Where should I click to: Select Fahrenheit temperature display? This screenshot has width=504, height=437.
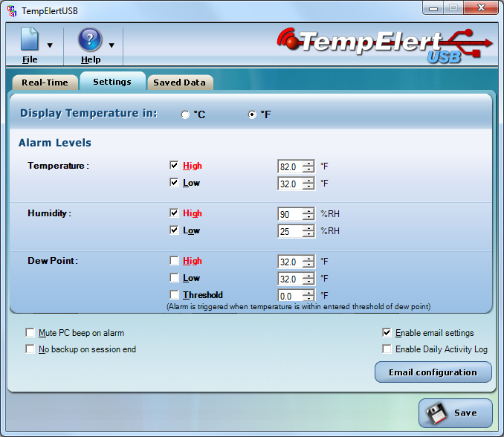pyautogui.click(x=252, y=114)
